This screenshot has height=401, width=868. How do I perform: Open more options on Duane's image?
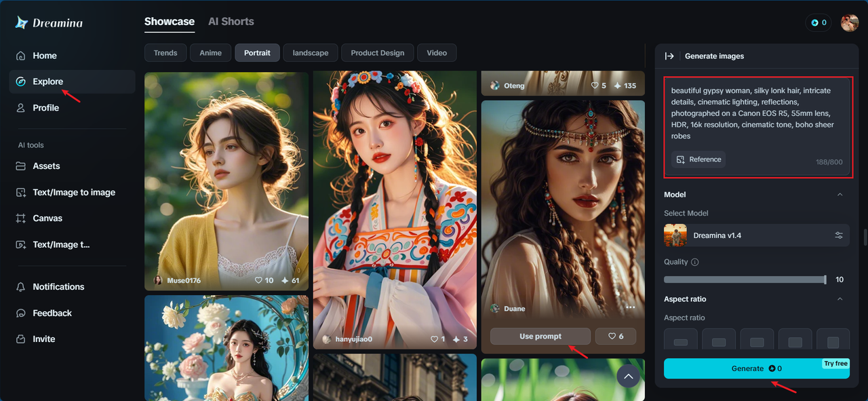point(631,307)
